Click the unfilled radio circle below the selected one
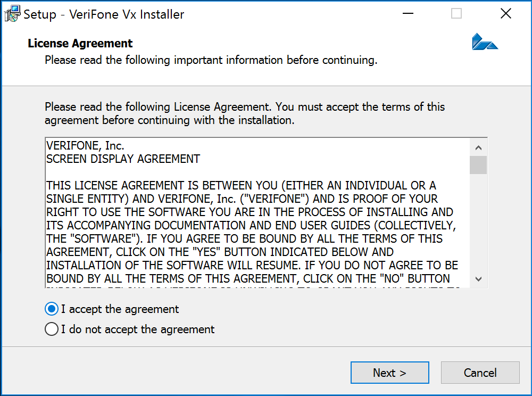This screenshot has height=396, width=532. (x=52, y=329)
